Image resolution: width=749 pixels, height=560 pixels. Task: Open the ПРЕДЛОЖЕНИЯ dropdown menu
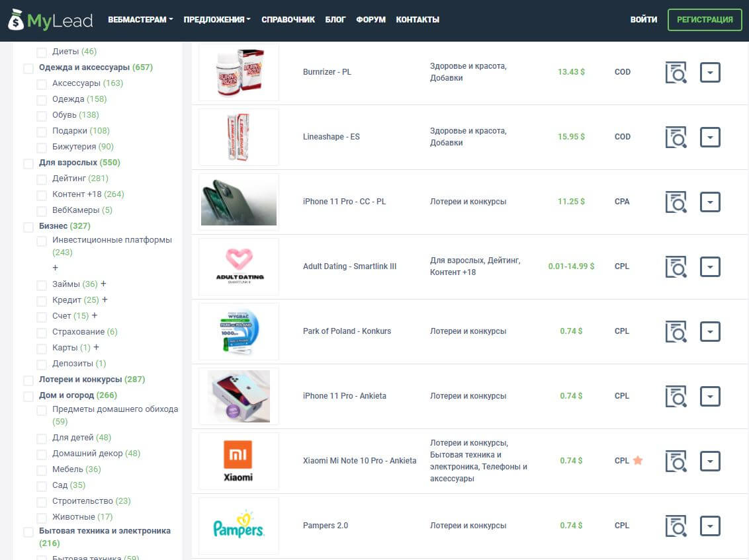click(217, 20)
